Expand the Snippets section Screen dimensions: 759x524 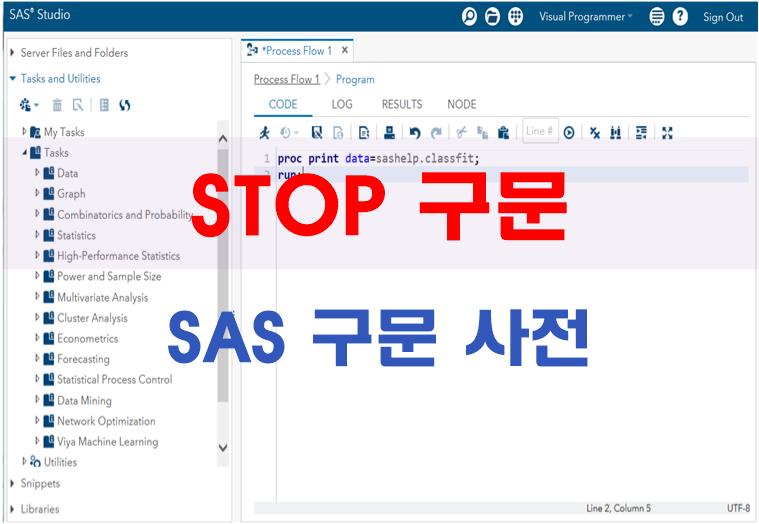(x=13, y=483)
